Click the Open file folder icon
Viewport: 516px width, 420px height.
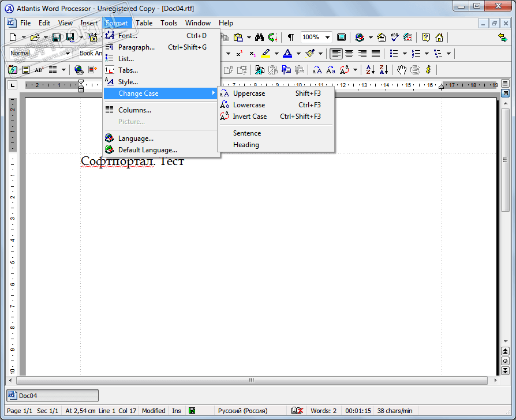pyautogui.click(x=35, y=37)
